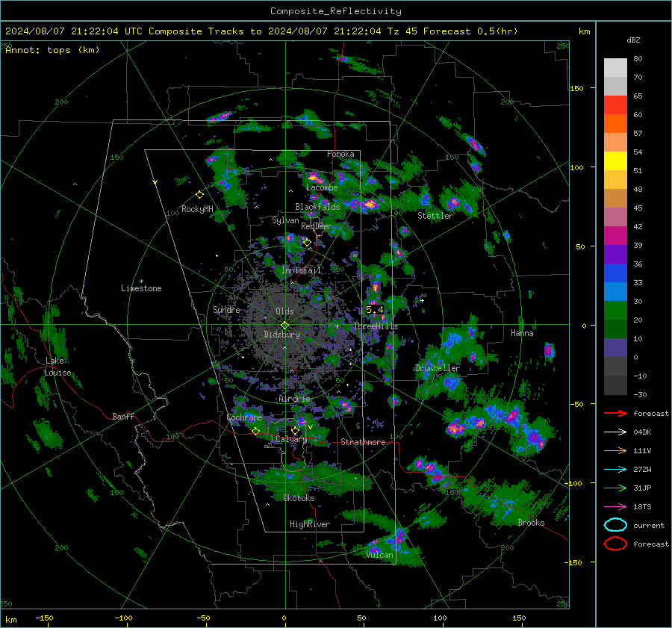Click the RockyMH map label
This screenshot has height=628, width=672.
pos(197,209)
